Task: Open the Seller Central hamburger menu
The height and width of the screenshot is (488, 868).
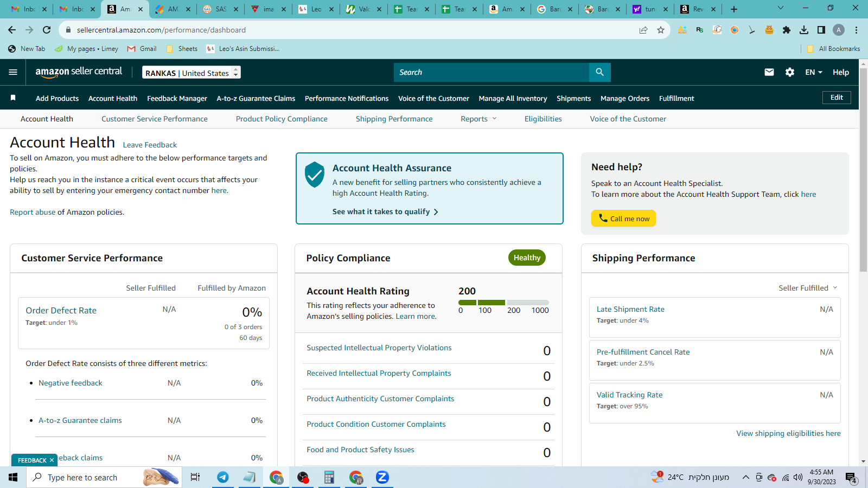Action: coord(13,72)
